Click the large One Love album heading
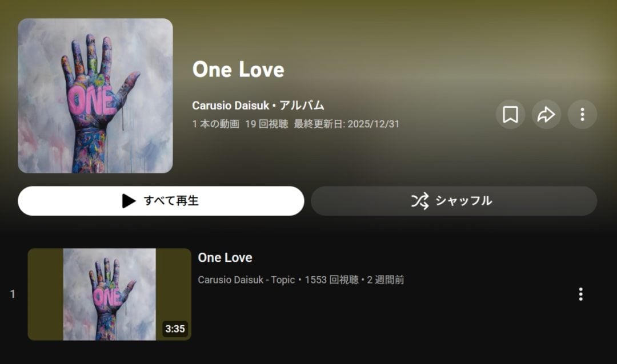The image size is (617, 364). pos(238,70)
